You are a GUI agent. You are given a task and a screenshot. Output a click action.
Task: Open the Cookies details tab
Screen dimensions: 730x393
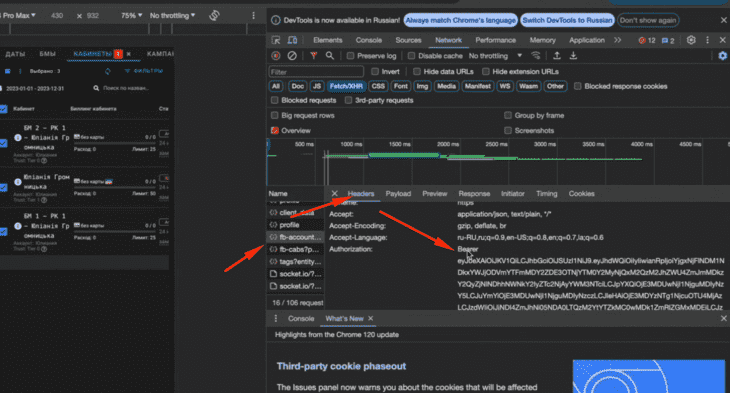[x=581, y=194]
